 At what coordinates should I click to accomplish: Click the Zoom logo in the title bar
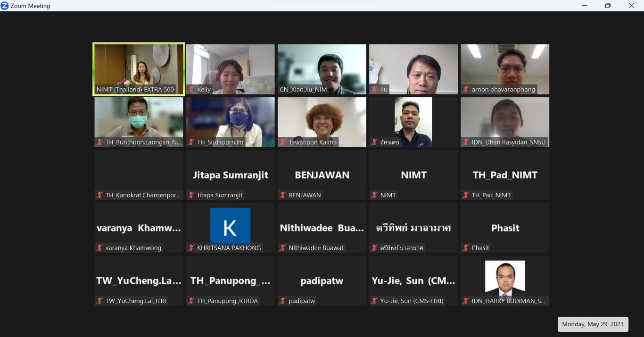click(x=5, y=6)
